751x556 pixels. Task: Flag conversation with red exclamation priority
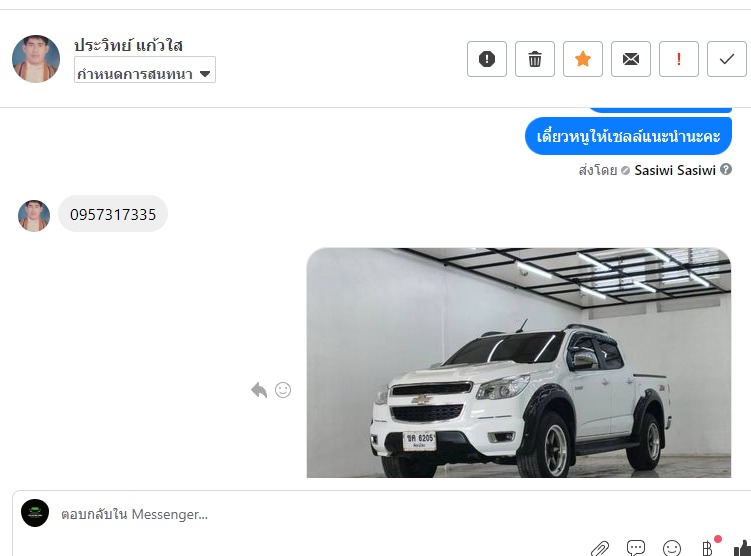point(678,59)
